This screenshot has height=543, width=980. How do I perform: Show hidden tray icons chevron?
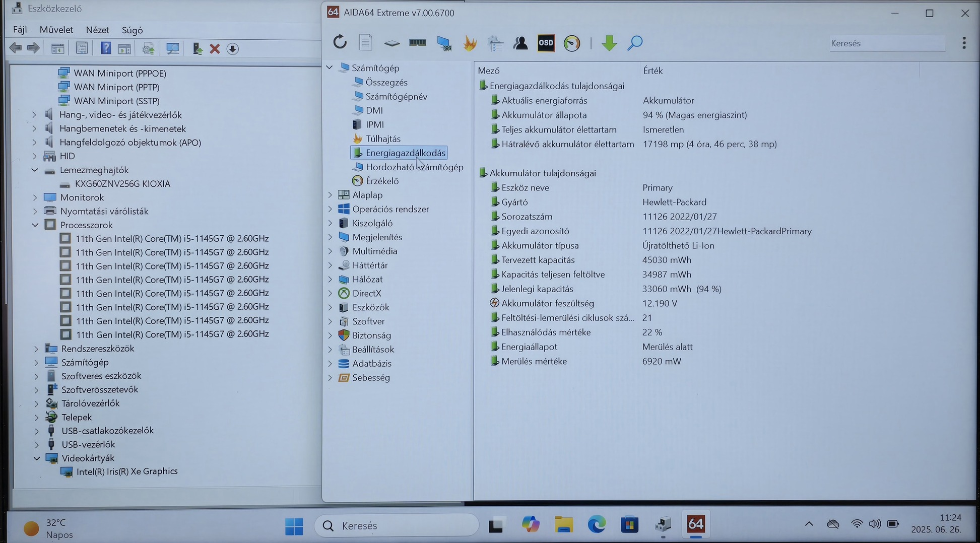tap(809, 524)
